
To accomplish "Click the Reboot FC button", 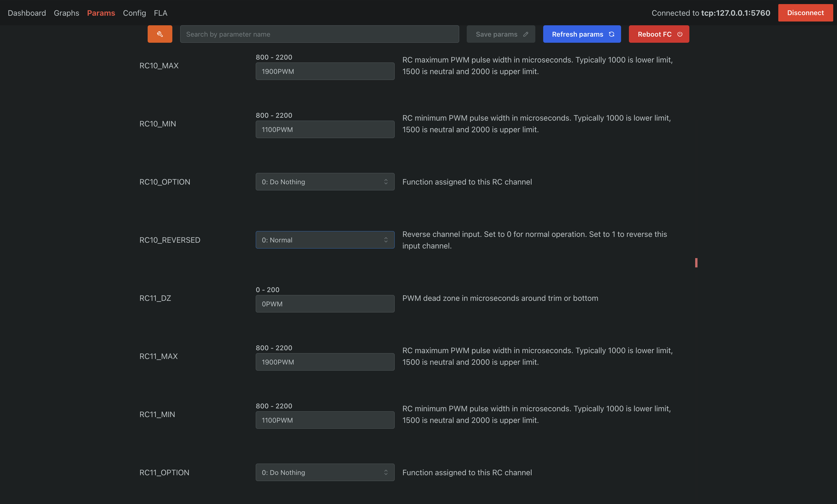I will tap(659, 34).
